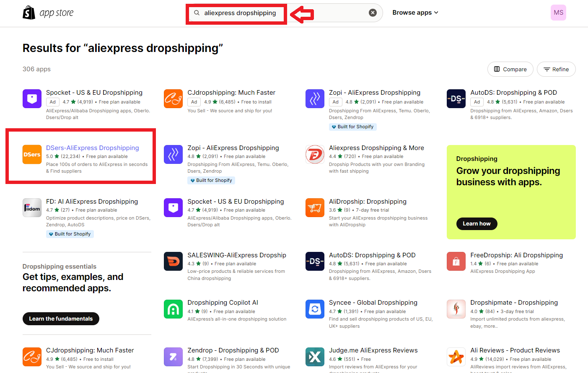Open CJdropshipping orange icon in ad row
588x373 pixels.
click(x=173, y=98)
